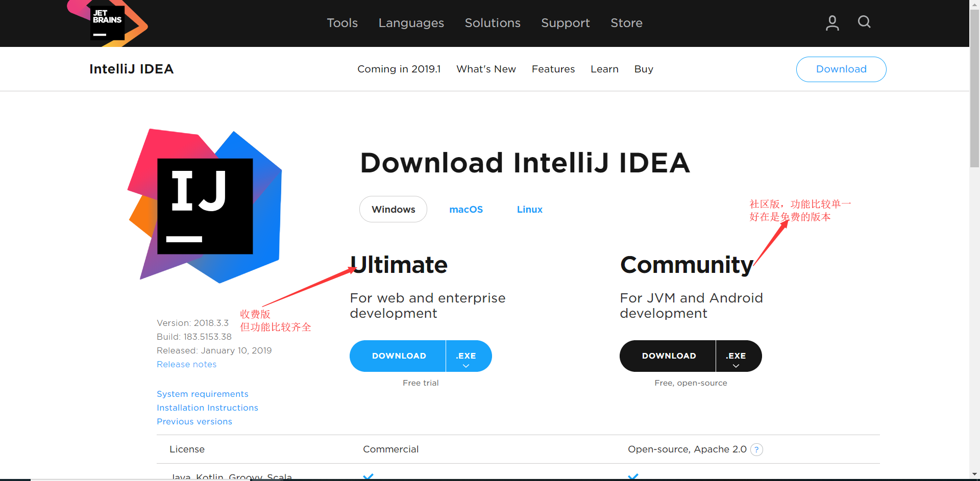980x481 pixels.
Task: Expand the Ultimate .EXE format dropdown
Action: tap(469, 356)
